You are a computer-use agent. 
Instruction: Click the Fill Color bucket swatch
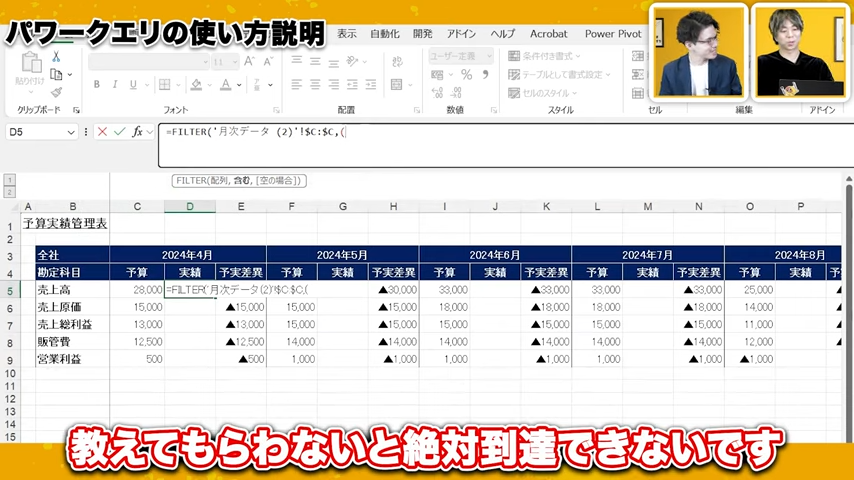(197, 84)
